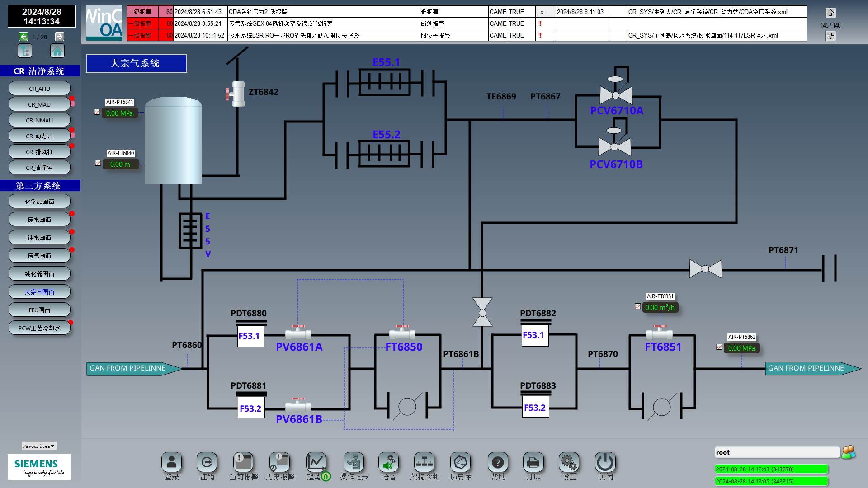Click the 0.00 m level value
868x488 pixels.
pyautogui.click(x=120, y=164)
